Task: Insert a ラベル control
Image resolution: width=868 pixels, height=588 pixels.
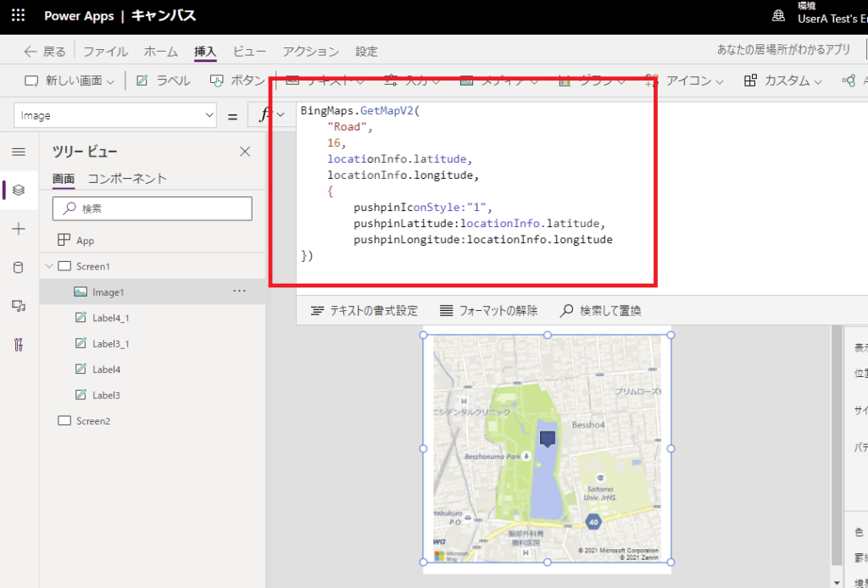Action: tap(164, 80)
